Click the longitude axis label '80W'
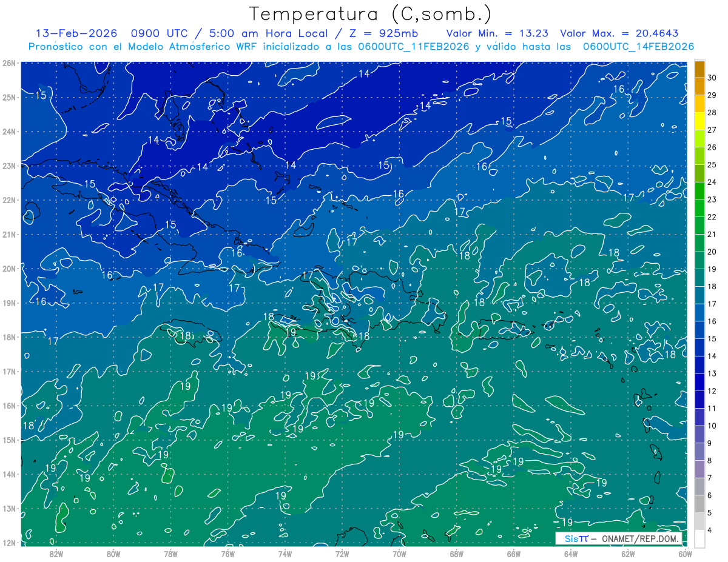The height and width of the screenshot is (562, 728). click(x=113, y=553)
